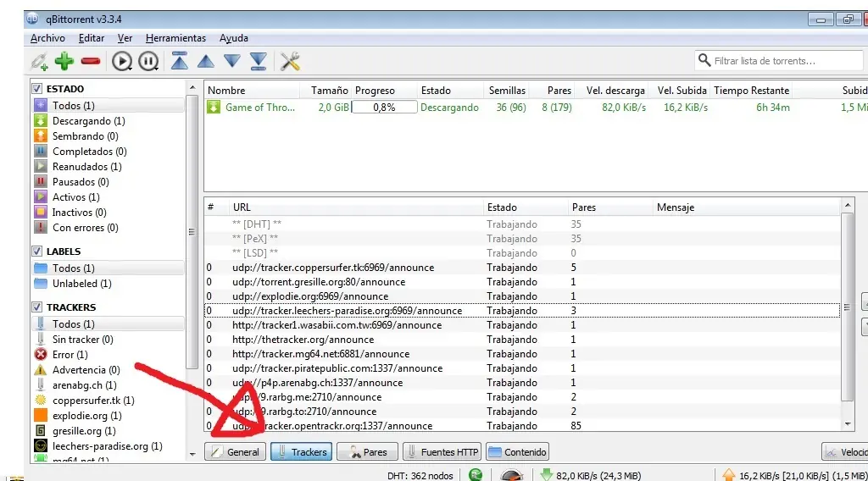Open the Archivo menu
Viewport: 868px width, 481px height.
click(x=47, y=38)
